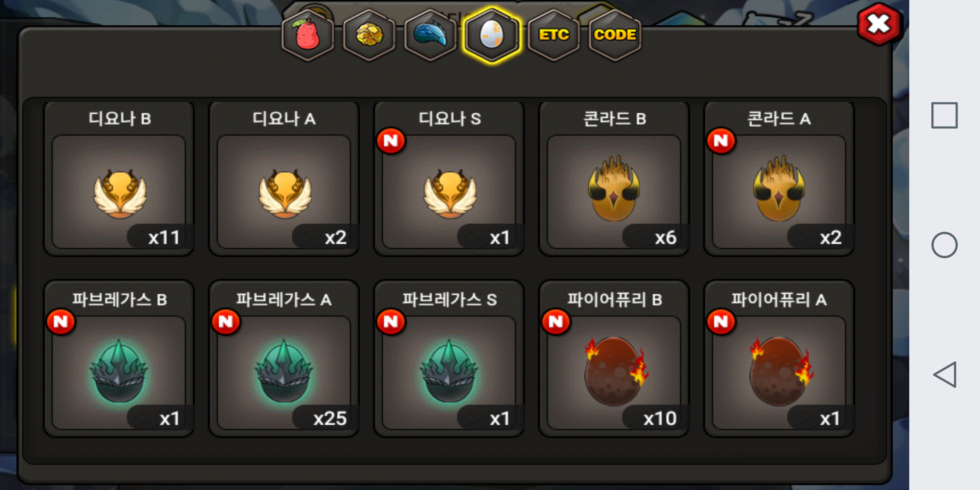
Task: Pick the 파브레가스 S egg
Action: [x=449, y=359]
